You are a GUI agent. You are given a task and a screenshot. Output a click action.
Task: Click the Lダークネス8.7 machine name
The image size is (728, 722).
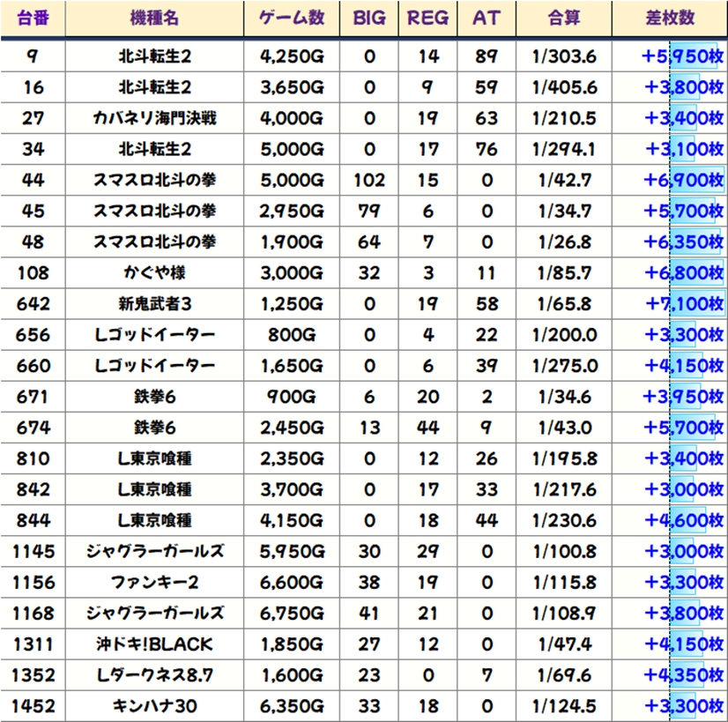154,674
